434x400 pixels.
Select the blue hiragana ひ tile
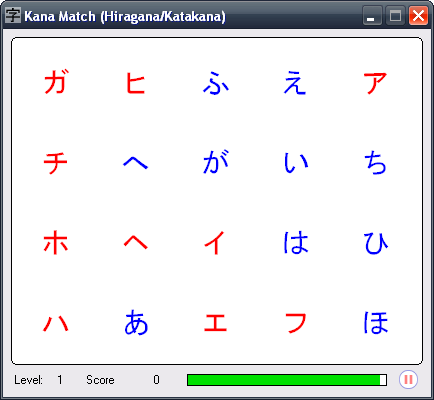coord(376,243)
